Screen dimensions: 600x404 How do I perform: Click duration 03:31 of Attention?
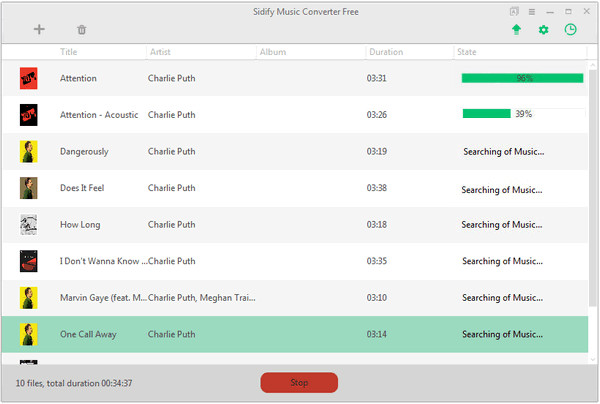point(377,78)
